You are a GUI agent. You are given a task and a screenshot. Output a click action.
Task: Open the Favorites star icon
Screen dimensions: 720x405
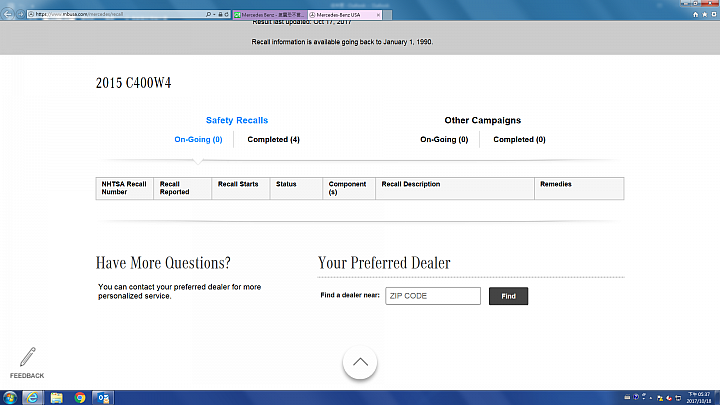704,15
